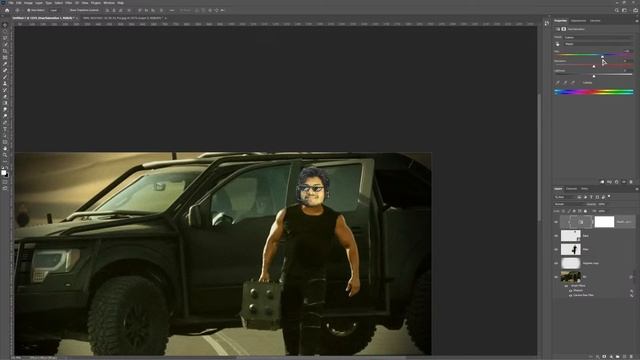The height and width of the screenshot is (360, 640).
Task: Open the Opacity value dropdown in Layers
Action: pos(602,204)
